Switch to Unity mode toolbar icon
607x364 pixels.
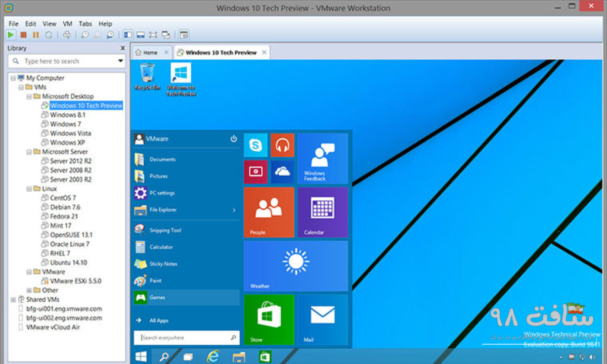pos(165,35)
